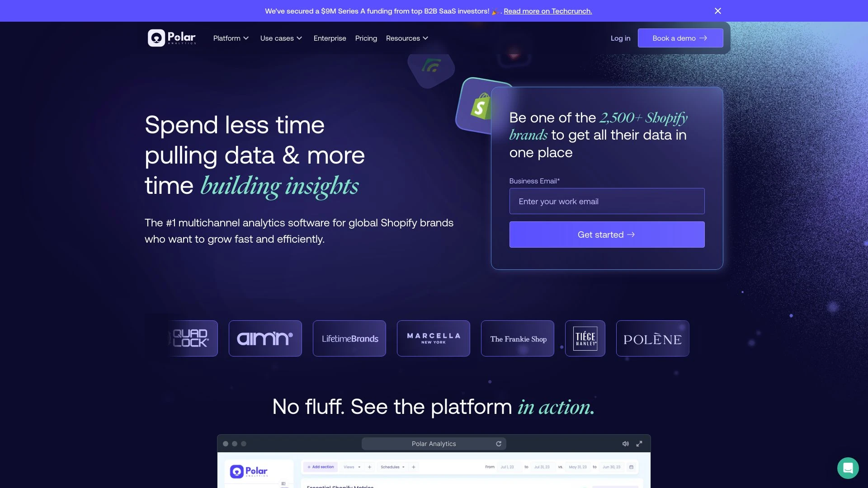Click the Read more on Techcrunch link
Image resolution: width=868 pixels, height=488 pixels.
pyautogui.click(x=548, y=11)
